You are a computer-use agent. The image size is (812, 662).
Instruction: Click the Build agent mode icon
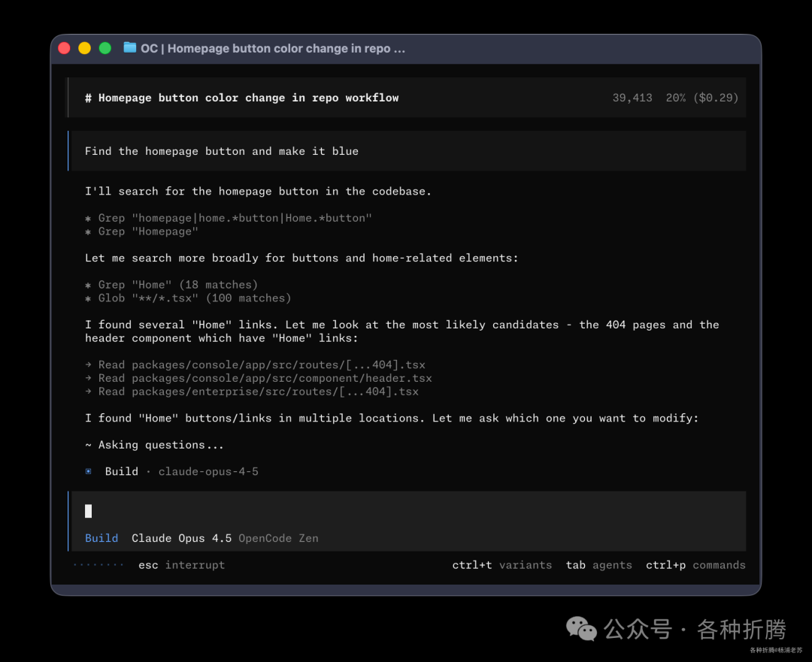click(x=88, y=471)
